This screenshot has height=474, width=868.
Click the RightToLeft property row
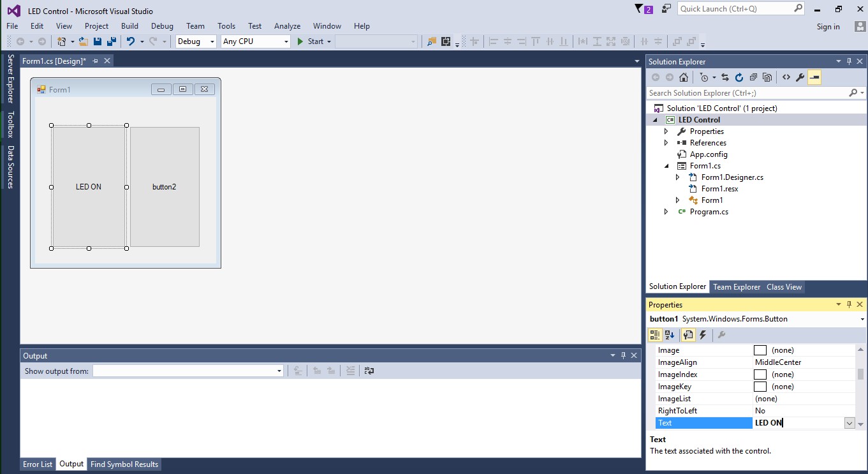pyautogui.click(x=756, y=411)
